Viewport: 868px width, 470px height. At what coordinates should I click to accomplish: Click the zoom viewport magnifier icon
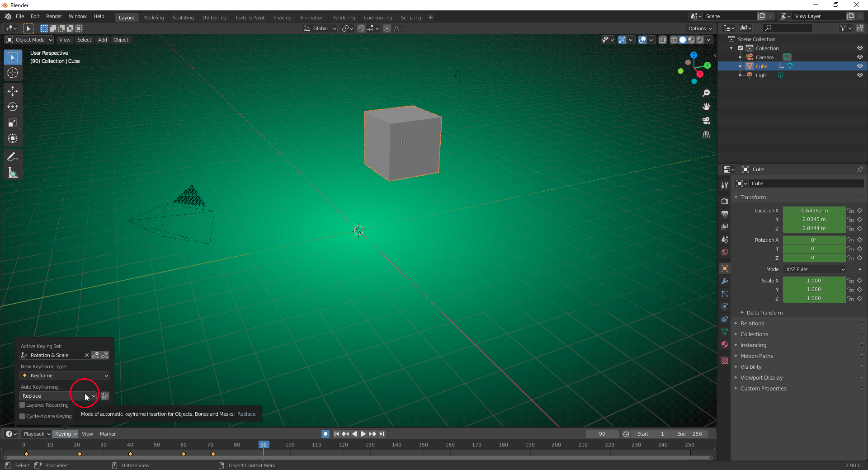pos(706,93)
